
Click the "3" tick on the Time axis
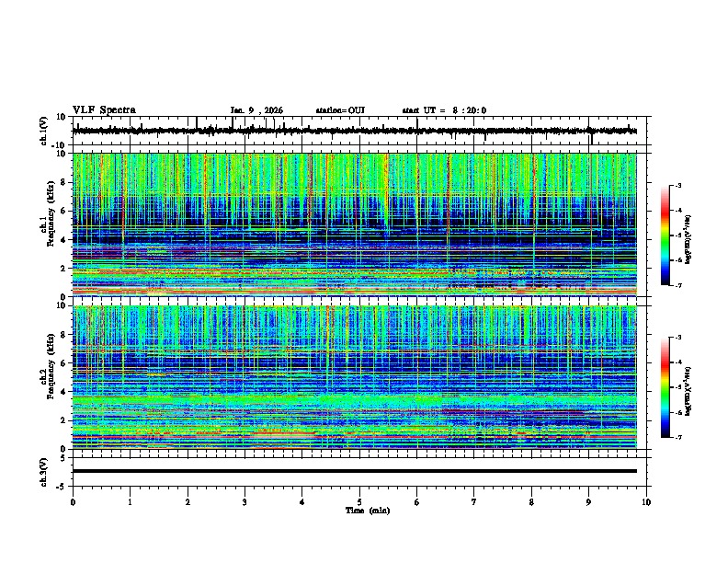(245, 502)
